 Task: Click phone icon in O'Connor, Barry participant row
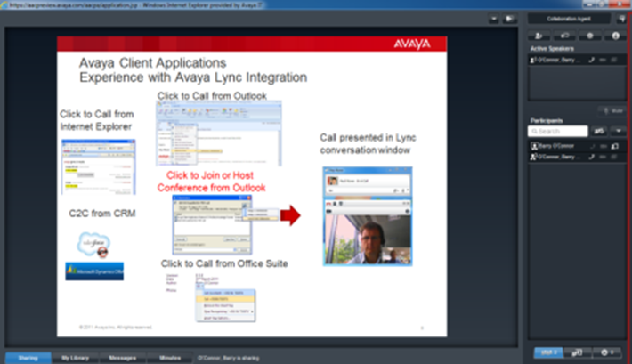click(591, 157)
